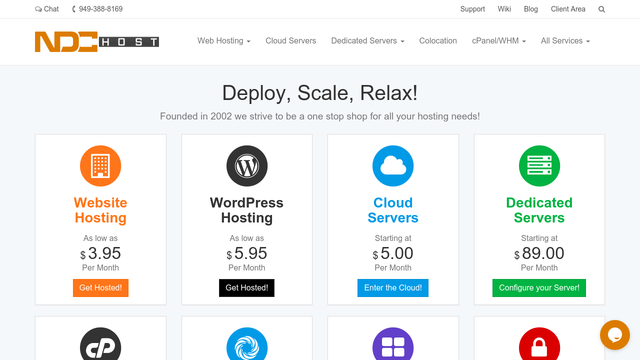Open the Support link
The image size is (640, 360).
coord(472,9)
